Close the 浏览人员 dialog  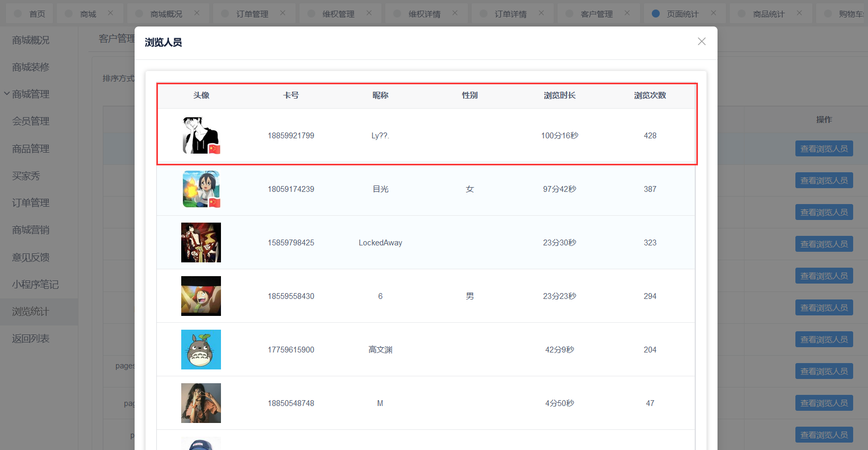click(x=702, y=41)
